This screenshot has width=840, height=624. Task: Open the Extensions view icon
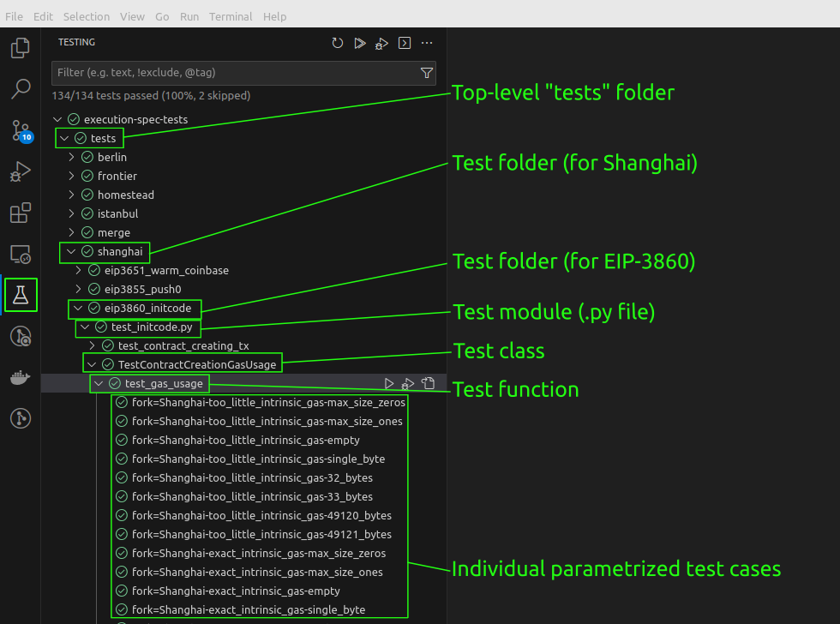point(21,213)
